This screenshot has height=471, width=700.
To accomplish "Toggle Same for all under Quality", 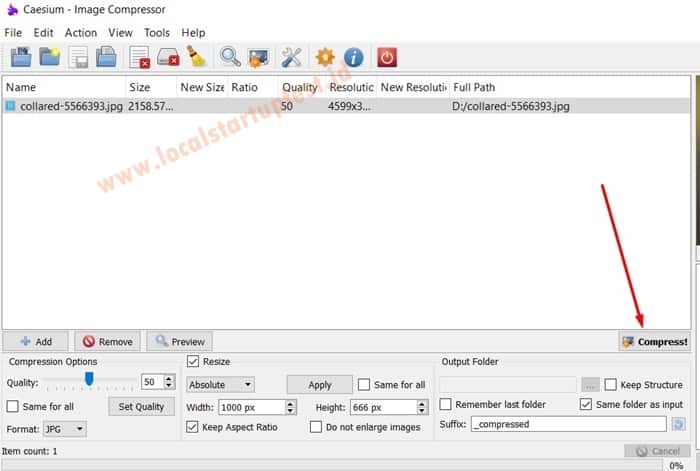I will coord(12,406).
